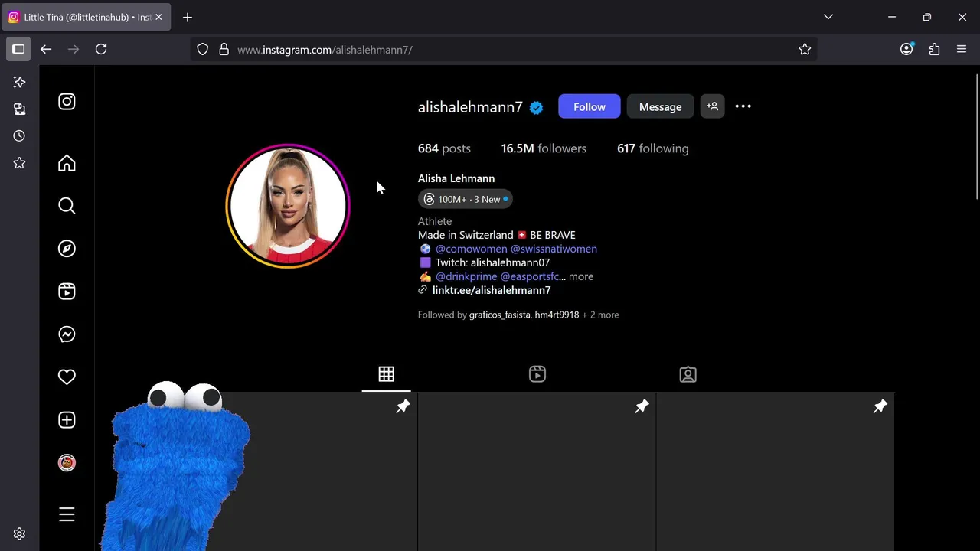Message Alisha Lehmann
980x551 pixels.
pos(660,106)
